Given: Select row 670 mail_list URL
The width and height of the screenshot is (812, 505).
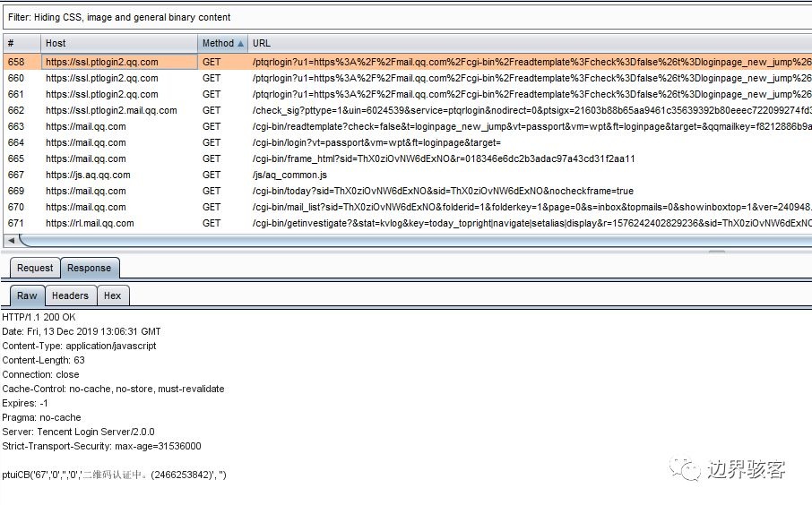Looking at the screenshot, I should 531,207.
